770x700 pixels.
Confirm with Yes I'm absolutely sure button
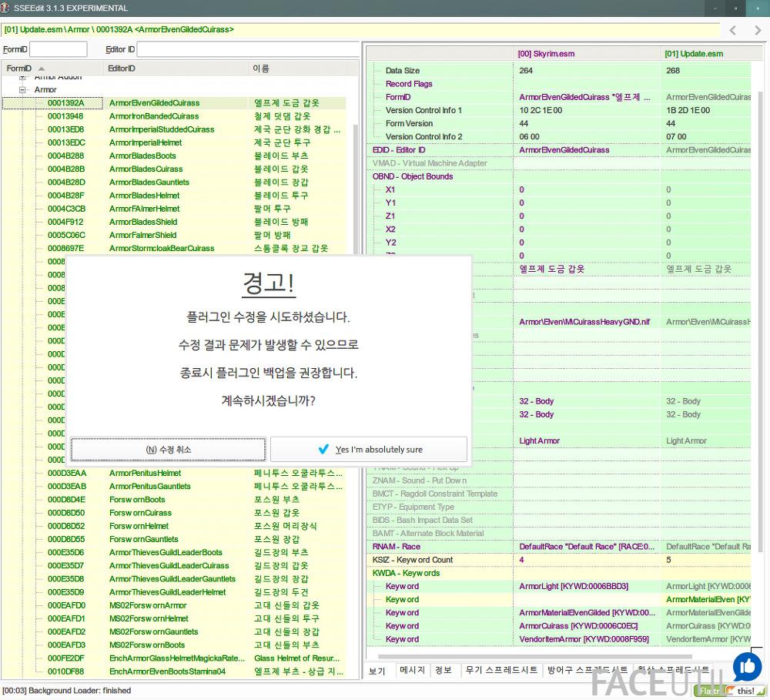pos(369,449)
